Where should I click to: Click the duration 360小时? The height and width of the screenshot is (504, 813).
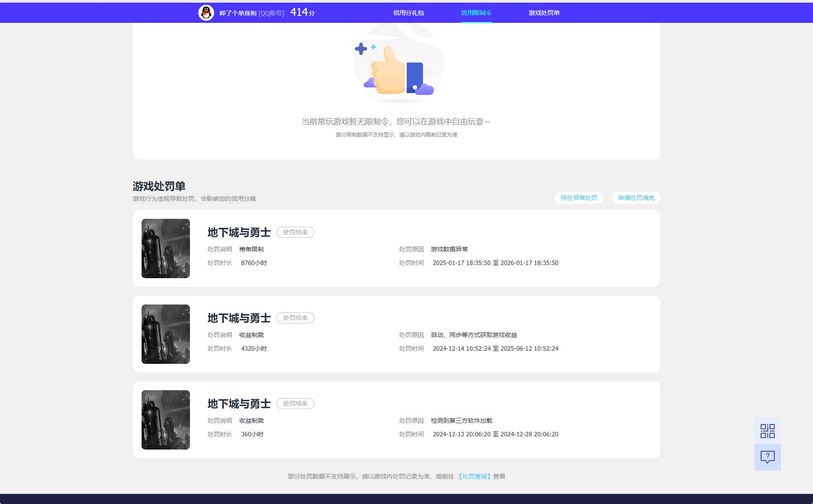click(x=252, y=434)
